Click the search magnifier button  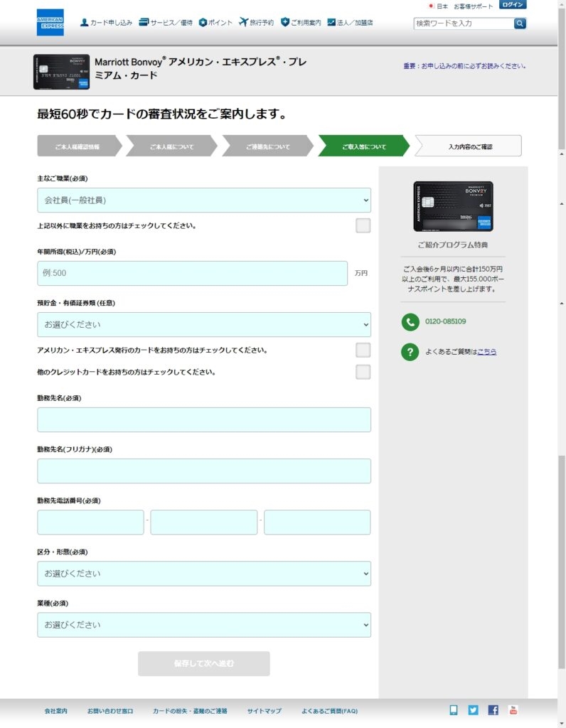click(x=520, y=23)
